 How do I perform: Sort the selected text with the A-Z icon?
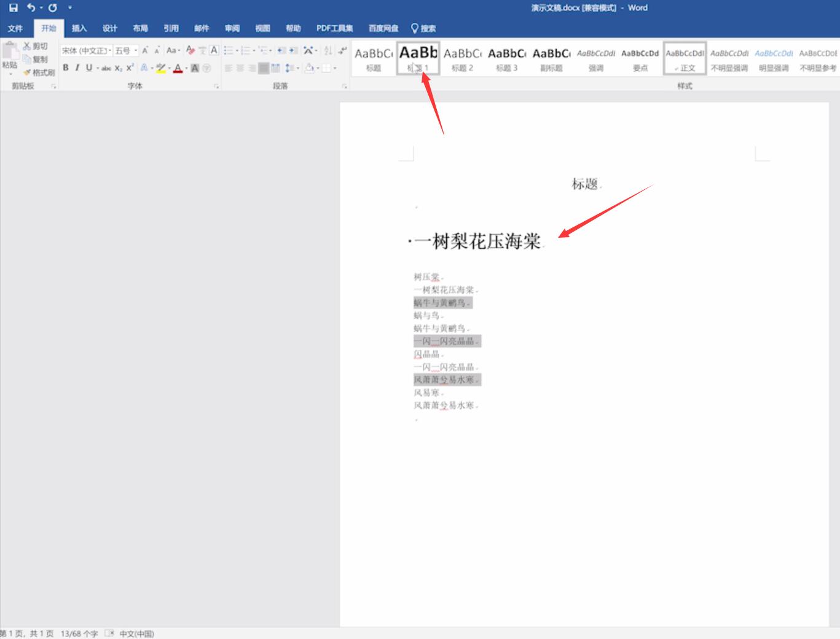[x=328, y=50]
